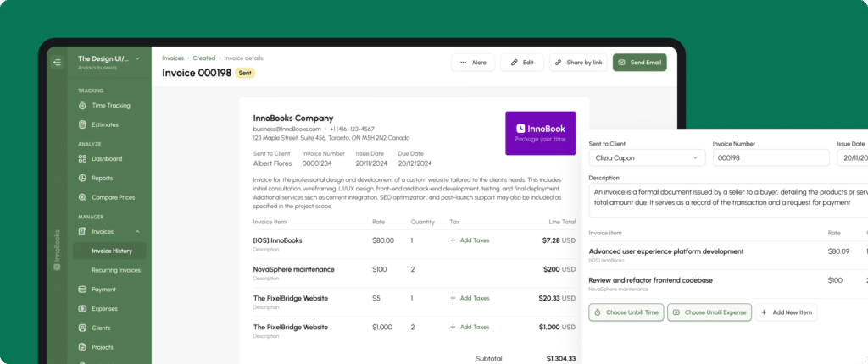Click the Invoices document icon in sidebar
Viewport: 868px width, 364px height.
pyautogui.click(x=82, y=231)
